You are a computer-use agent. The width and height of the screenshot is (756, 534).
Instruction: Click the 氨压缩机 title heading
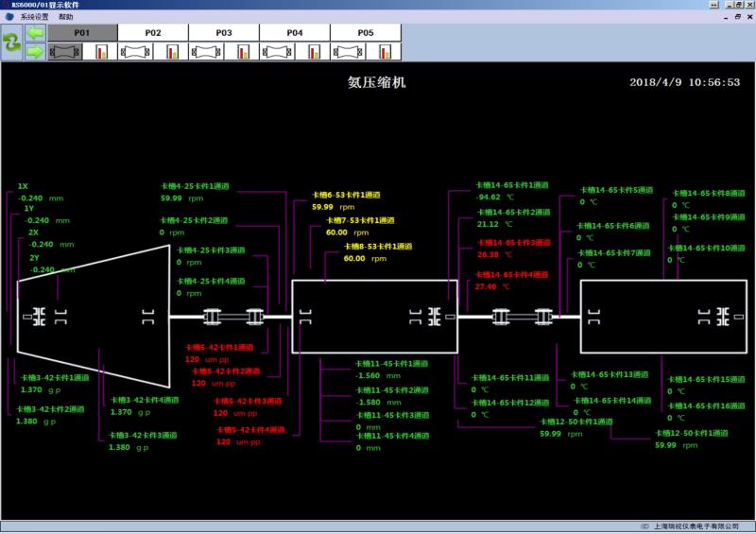376,83
